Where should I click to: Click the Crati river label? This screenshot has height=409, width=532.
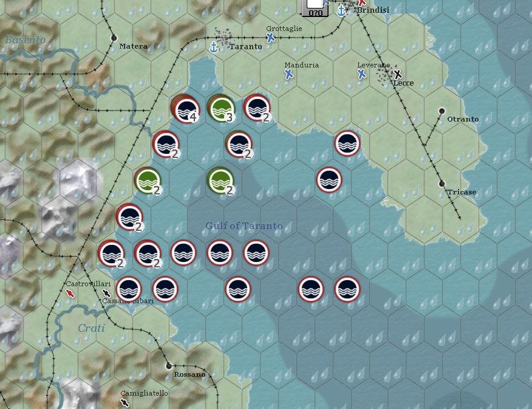coord(91,328)
